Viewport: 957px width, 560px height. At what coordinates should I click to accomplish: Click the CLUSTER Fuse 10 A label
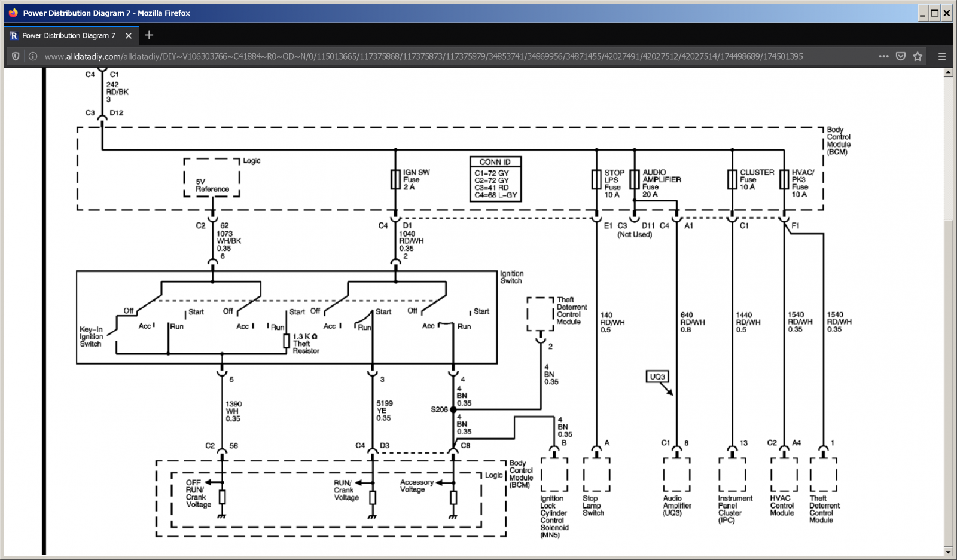tap(757, 179)
